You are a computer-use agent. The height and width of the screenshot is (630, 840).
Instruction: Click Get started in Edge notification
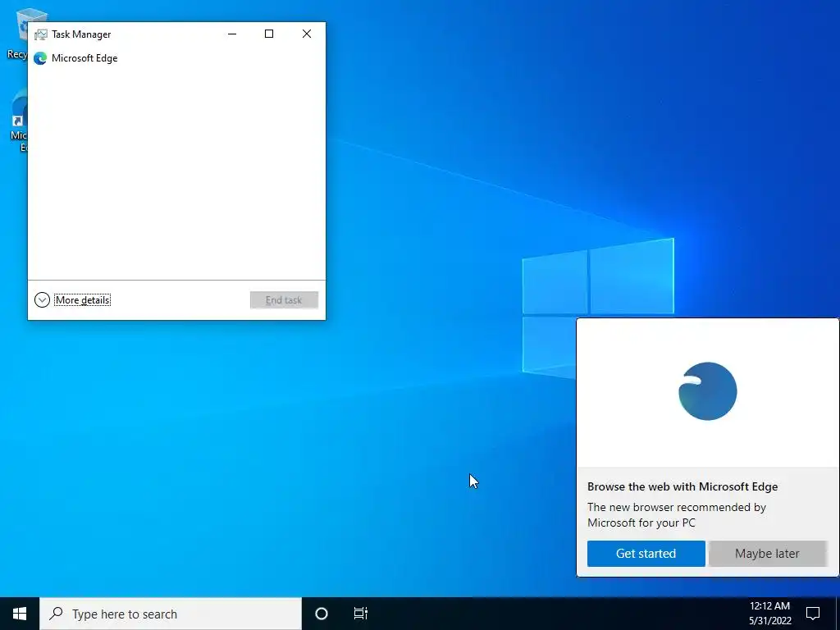coord(646,554)
